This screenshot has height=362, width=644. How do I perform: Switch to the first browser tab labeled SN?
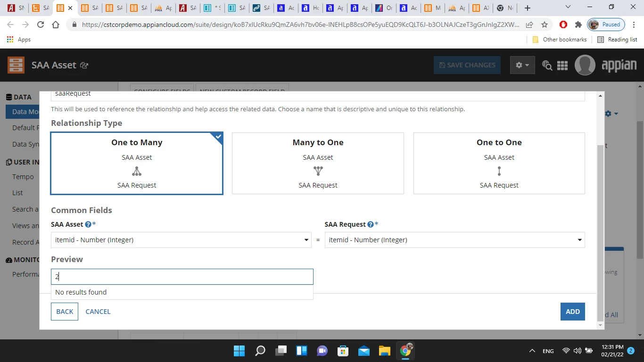[x=16, y=8]
